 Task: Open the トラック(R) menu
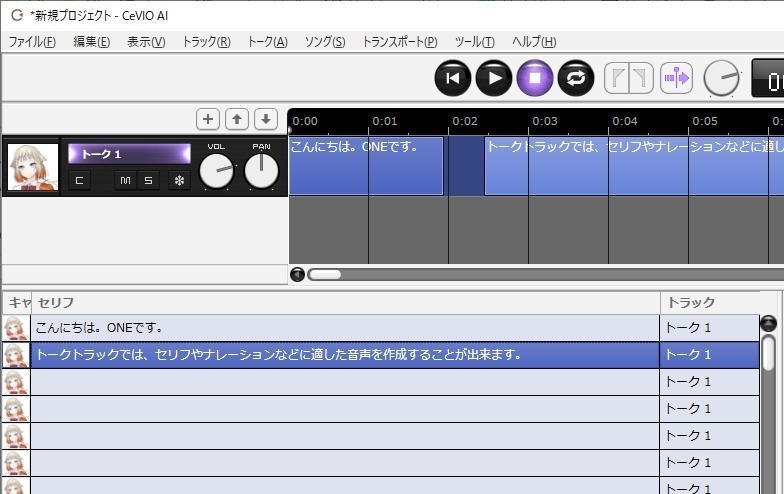click(x=206, y=42)
